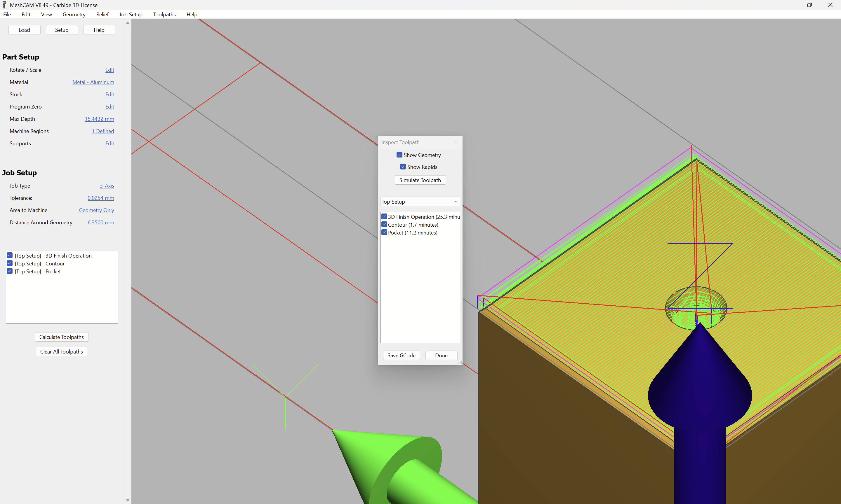The image size is (841, 504).
Task: Open the Top Setup dropdown
Action: [420, 202]
